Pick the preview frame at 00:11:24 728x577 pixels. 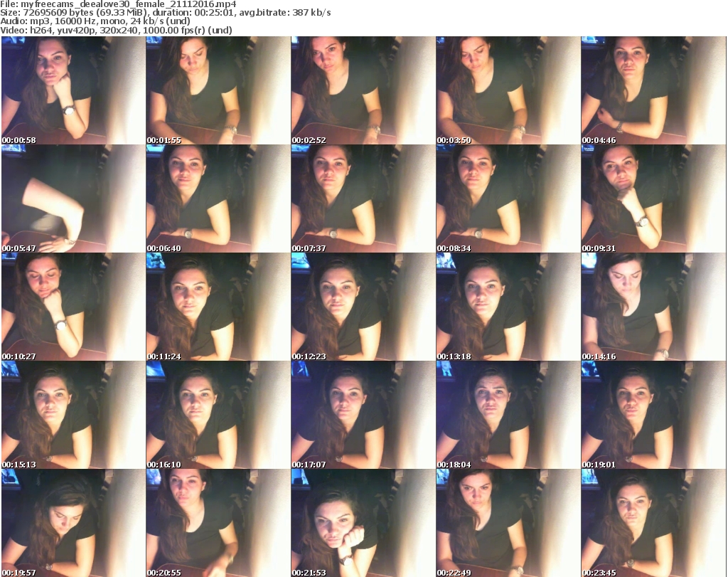pos(218,307)
